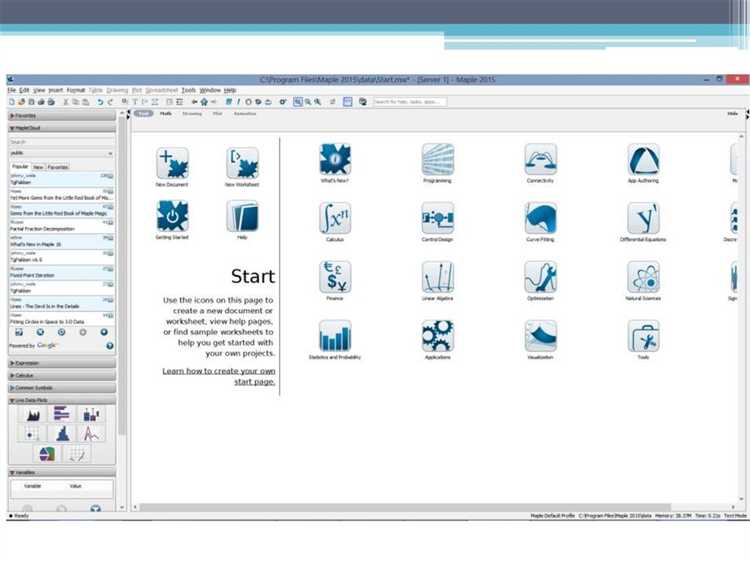Screen dimensions: 750x561
Task: Open the Applications gears icon
Action: tap(438, 336)
